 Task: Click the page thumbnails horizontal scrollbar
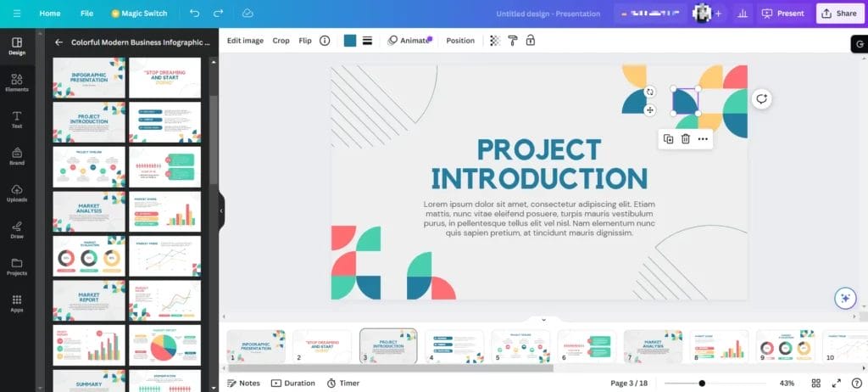point(390,368)
